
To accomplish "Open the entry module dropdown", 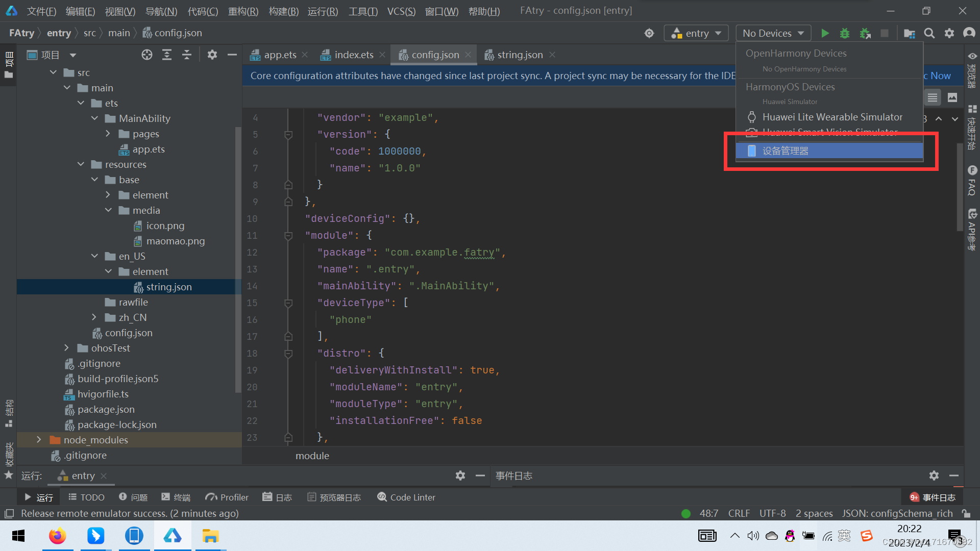I will tap(696, 33).
